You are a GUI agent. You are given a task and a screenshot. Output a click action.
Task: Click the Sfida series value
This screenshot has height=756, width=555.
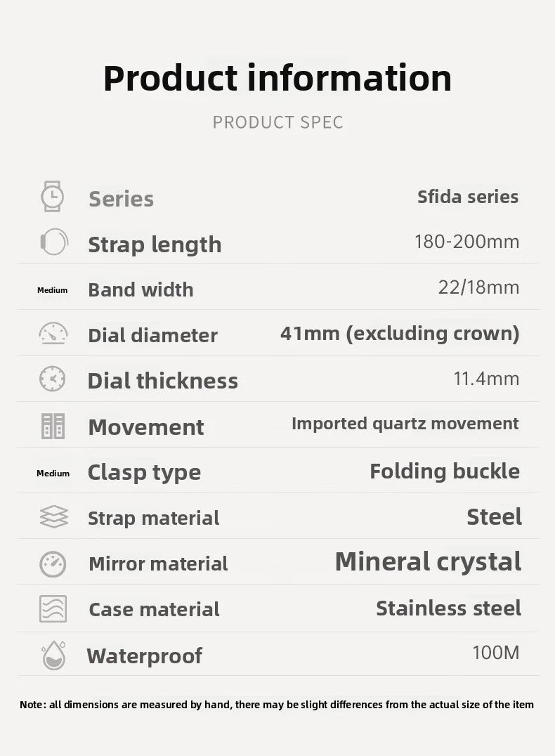coord(468,197)
